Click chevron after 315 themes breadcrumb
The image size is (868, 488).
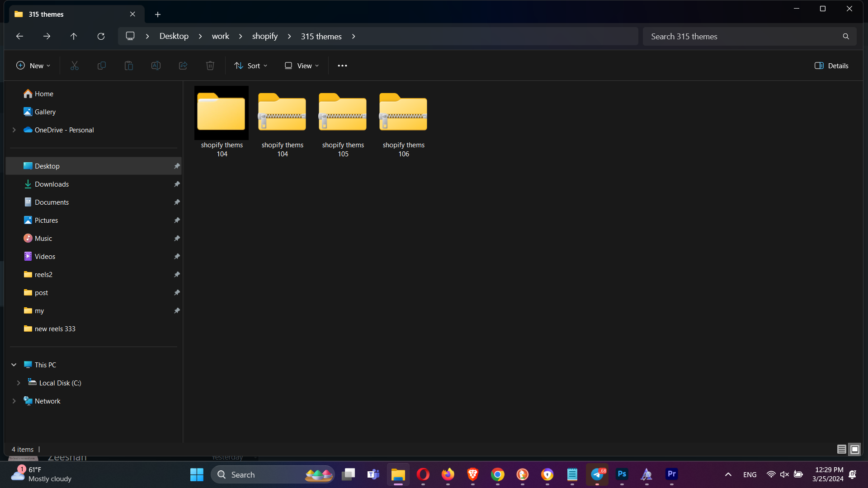tap(354, 36)
